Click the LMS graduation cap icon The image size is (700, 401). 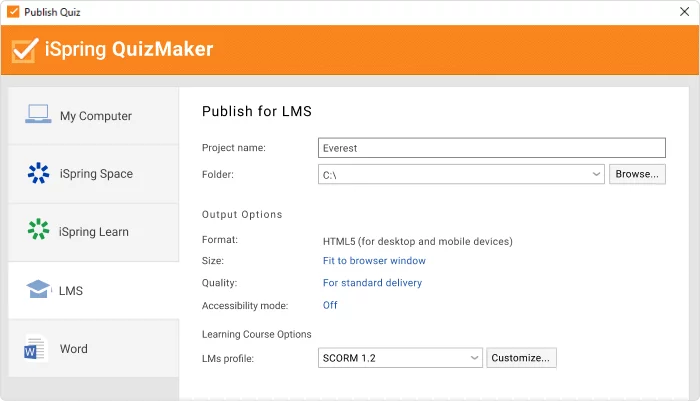coord(38,290)
